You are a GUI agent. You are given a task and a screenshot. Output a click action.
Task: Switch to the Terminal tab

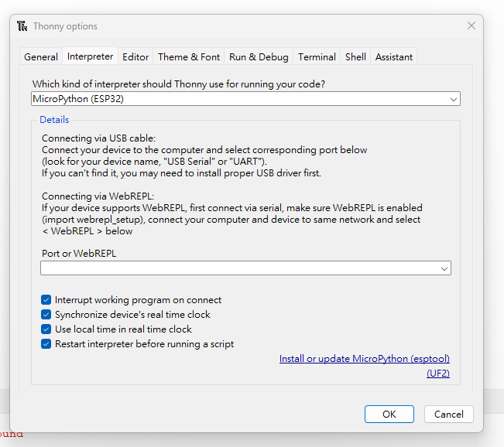coord(317,56)
